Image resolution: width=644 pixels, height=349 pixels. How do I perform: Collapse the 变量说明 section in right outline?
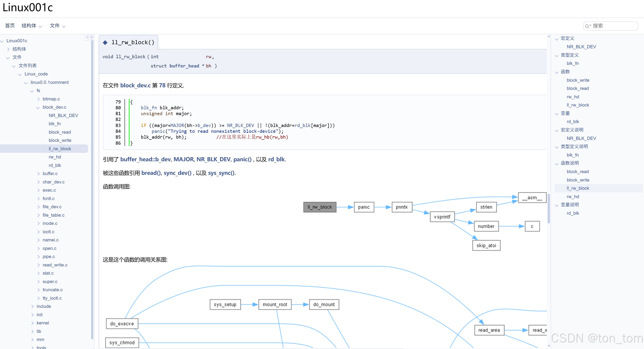tap(557, 205)
